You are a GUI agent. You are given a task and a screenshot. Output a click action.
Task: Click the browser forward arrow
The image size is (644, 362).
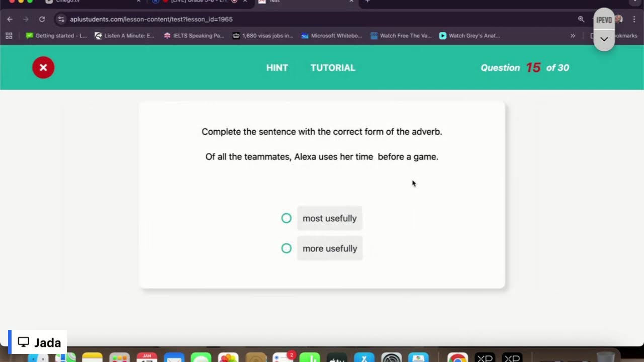(x=26, y=19)
